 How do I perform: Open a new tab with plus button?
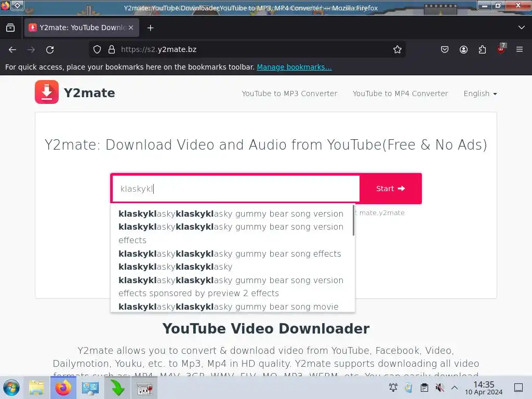[150, 28]
